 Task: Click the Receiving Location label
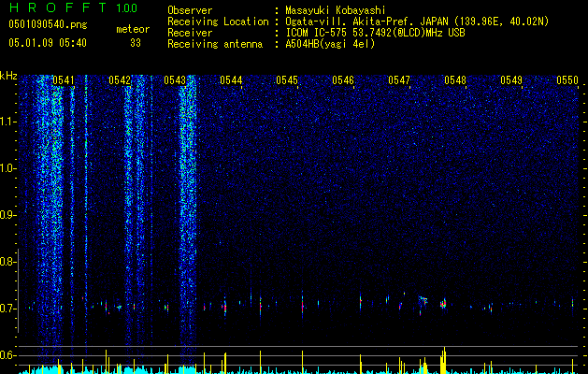(x=218, y=22)
